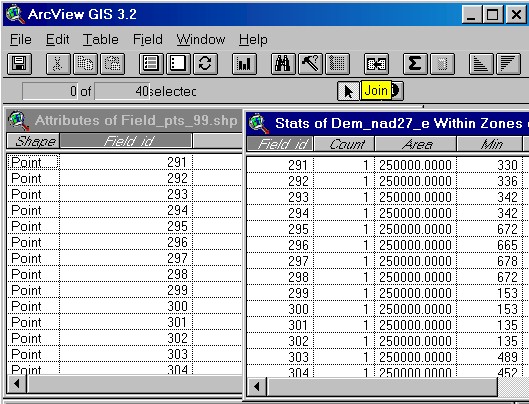This screenshot has width=529, height=404.
Task: Click the left scroll arrow in Attributes table
Action: pos(17,384)
